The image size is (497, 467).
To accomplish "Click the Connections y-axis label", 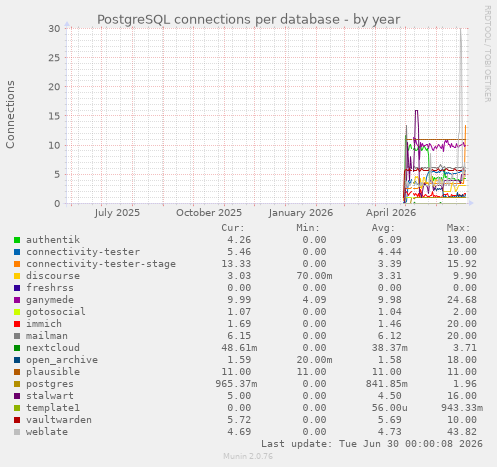I will click(10, 114).
